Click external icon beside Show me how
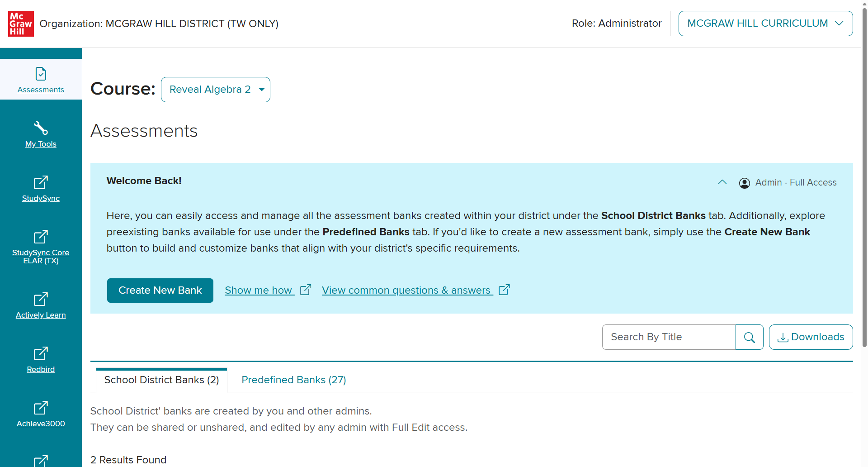 coord(306,290)
